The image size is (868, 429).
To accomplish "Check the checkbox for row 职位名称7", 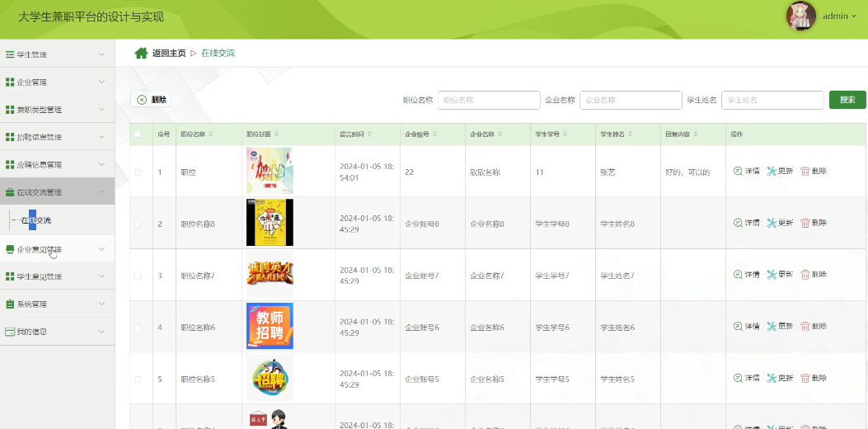I will pos(138,276).
